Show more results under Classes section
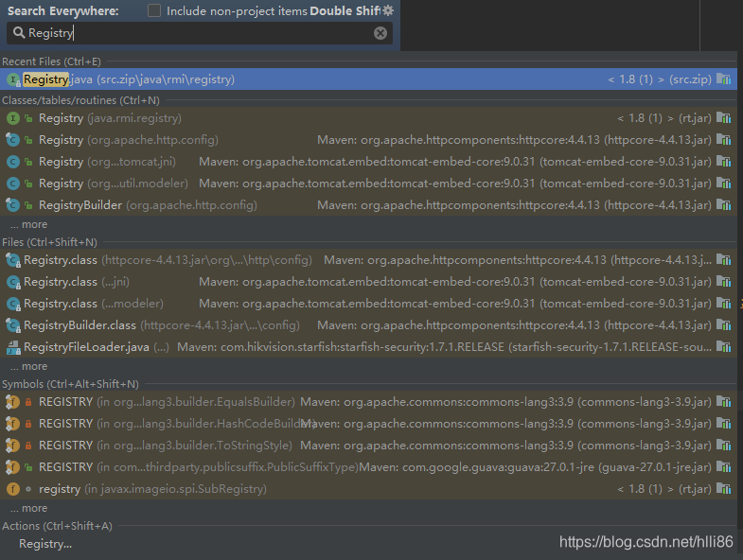 (29, 224)
